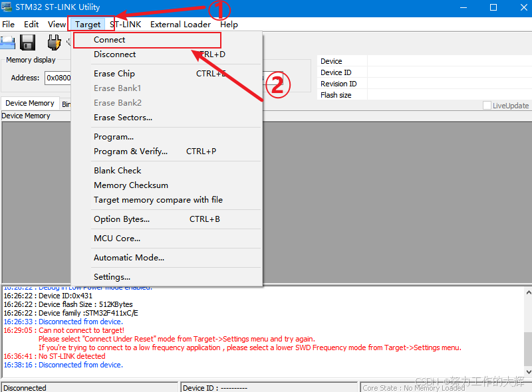
Task: Open the Edit menu
Action: 31,25
